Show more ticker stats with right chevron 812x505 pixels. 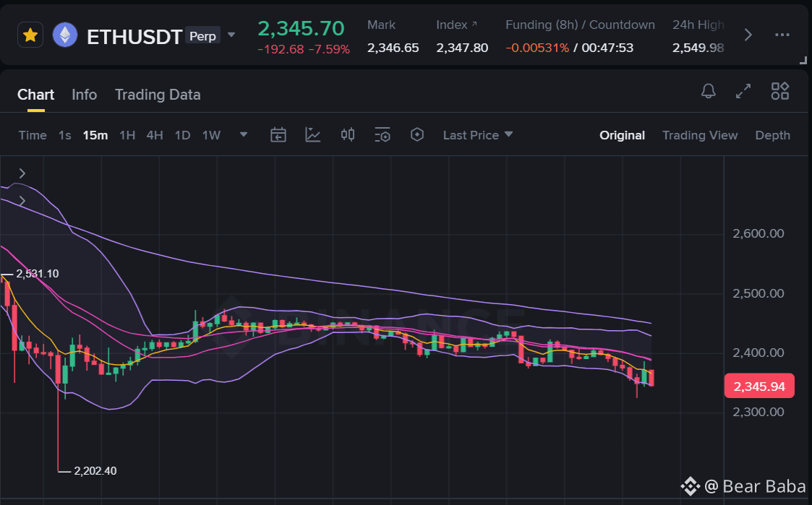pos(748,35)
